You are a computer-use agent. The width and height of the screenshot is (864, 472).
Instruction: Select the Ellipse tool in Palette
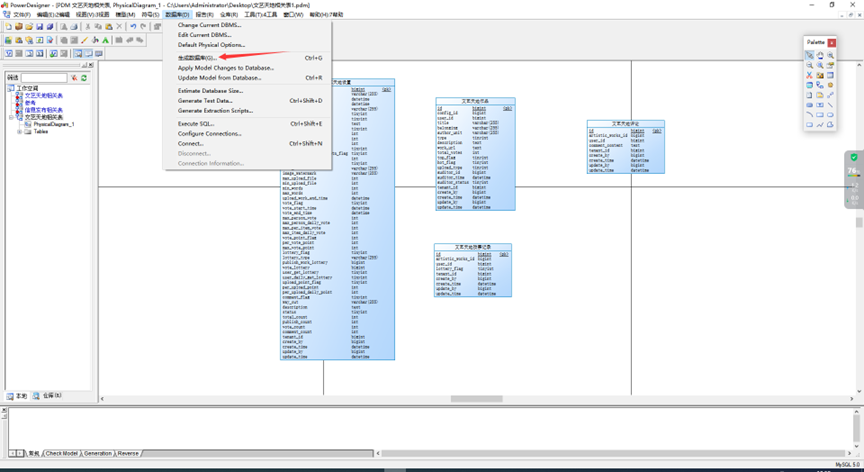[830, 115]
